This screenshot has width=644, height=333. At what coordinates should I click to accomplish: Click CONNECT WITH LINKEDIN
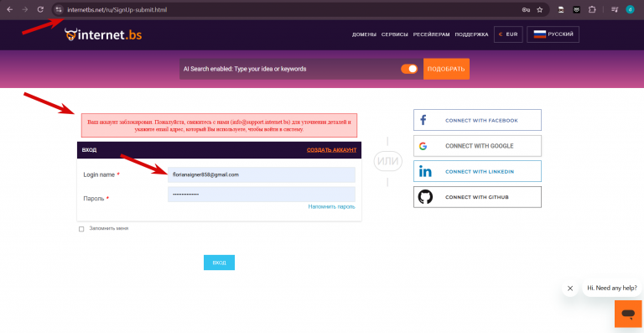477,171
